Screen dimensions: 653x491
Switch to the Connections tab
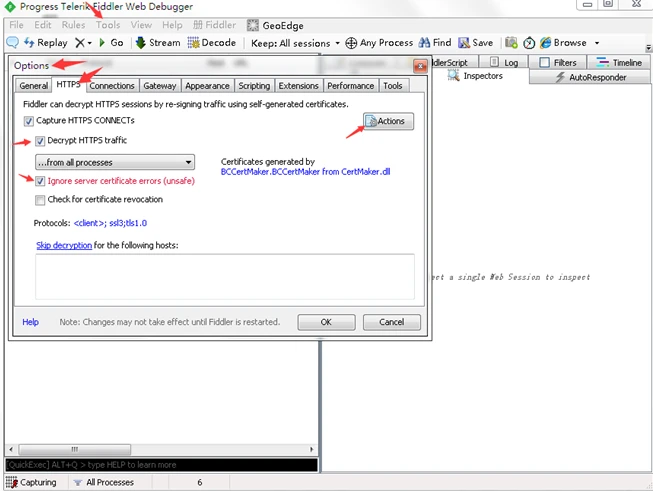point(112,86)
